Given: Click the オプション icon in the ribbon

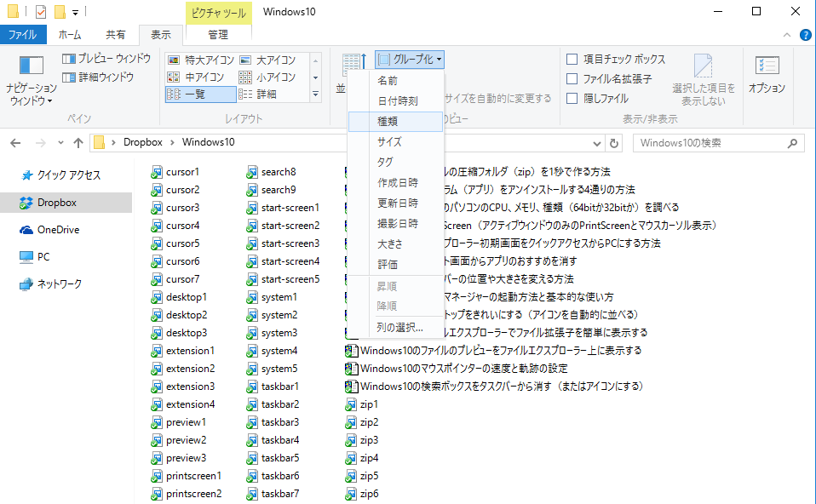Looking at the screenshot, I should pyautogui.click(x=767, y=68).
